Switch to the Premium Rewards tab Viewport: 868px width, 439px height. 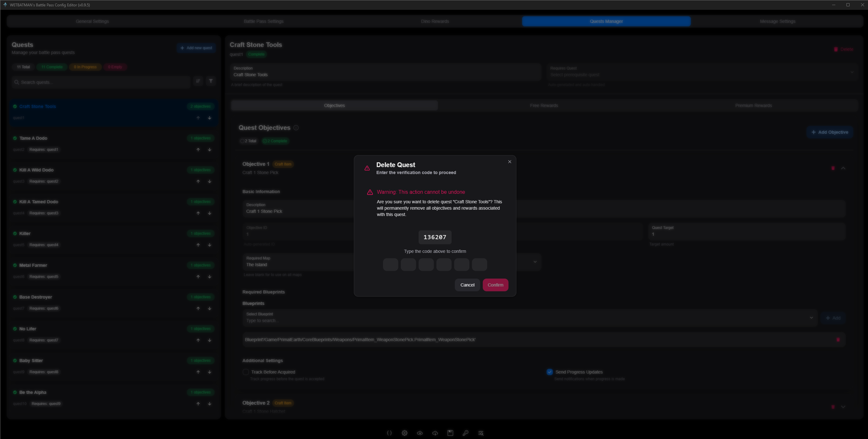(753, 105)
